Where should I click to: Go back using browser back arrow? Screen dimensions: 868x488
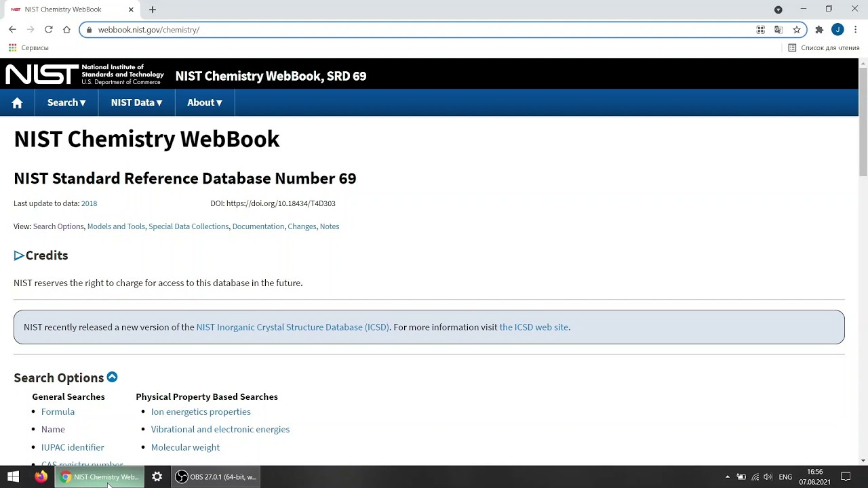[x=12, y=29]
